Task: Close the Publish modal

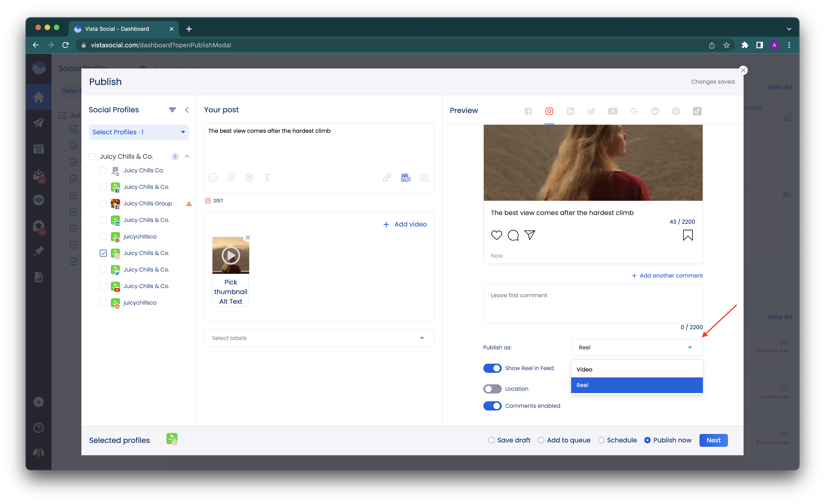Action: pyautogui.click(x=743, y=70)
